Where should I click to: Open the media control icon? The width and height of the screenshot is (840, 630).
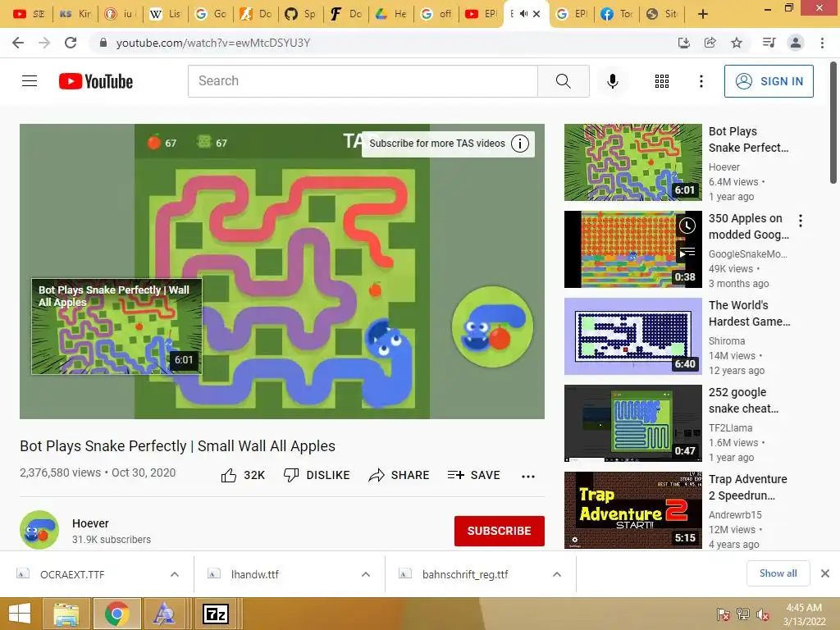coord(769,43)
